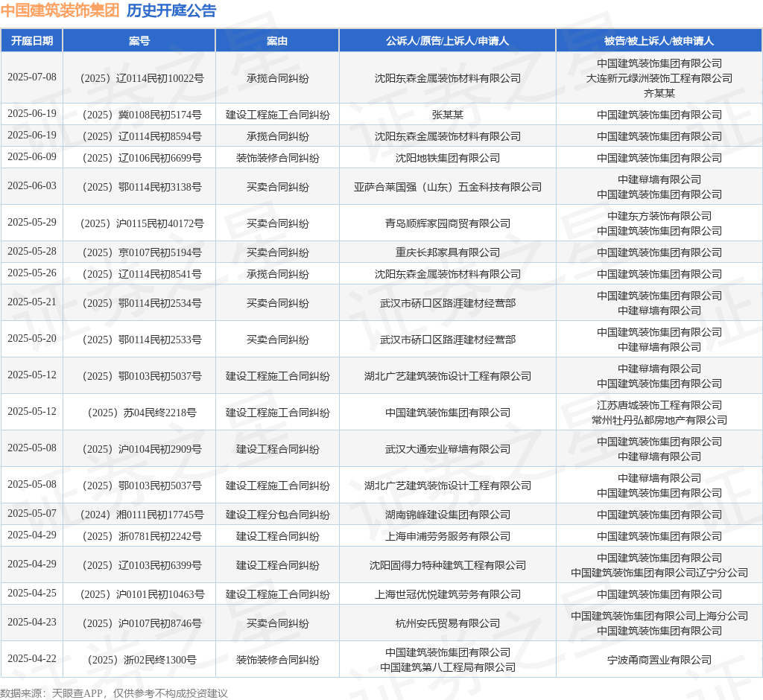
Task: Select the date 2025-05-20
Action: (31, 339)
